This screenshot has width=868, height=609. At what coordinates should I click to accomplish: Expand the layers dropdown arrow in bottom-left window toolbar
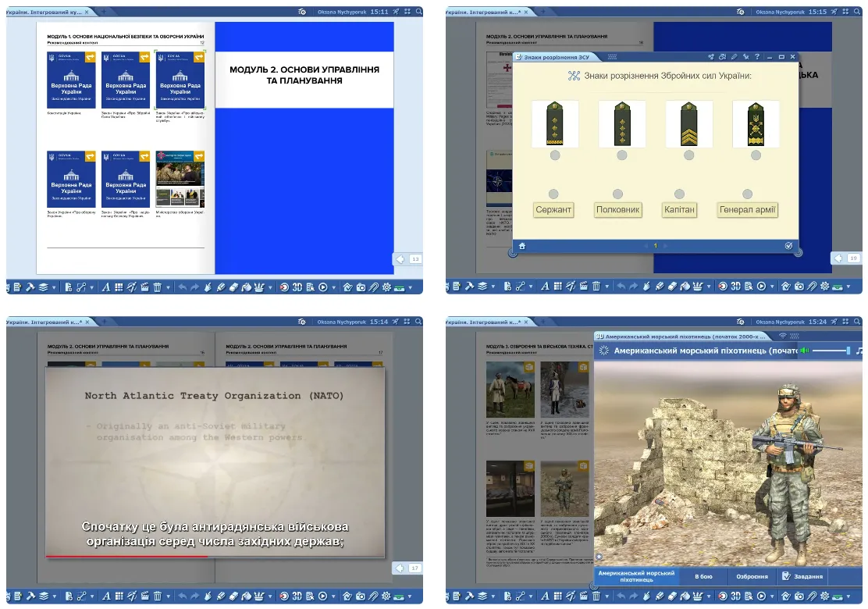click(x=54, y=597)
